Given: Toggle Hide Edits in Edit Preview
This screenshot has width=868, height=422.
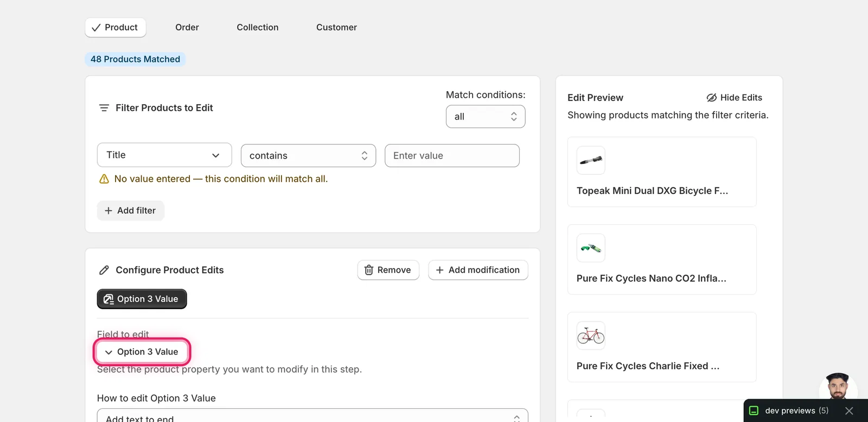Looking at the screenshot, I should coord(735,98).
